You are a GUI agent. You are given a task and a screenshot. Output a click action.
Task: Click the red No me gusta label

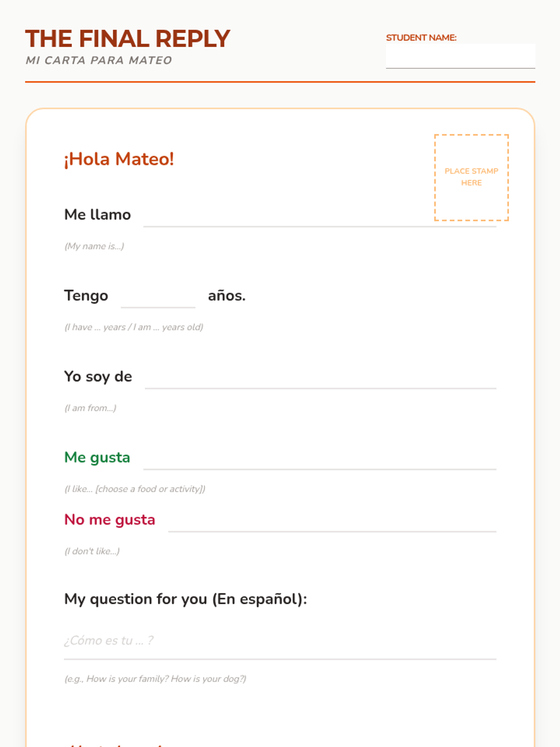click(110, 520)
